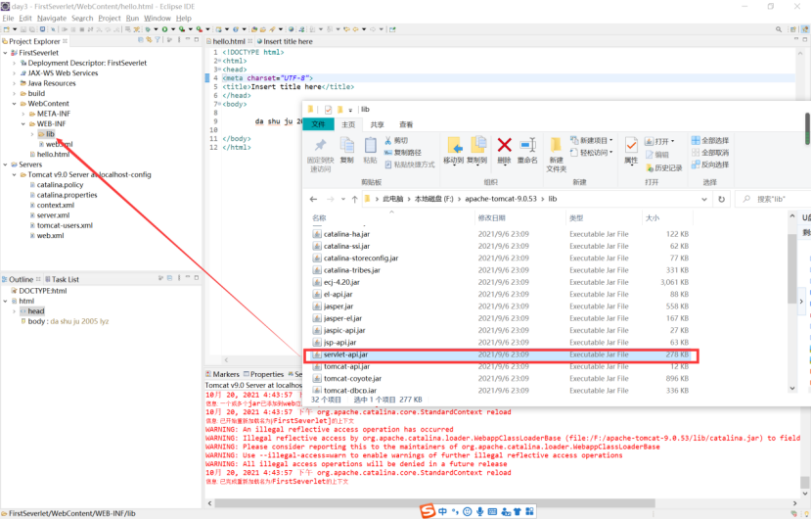Click the Pin to Quick Access (固定到快速访问) icon

[321, 145]
